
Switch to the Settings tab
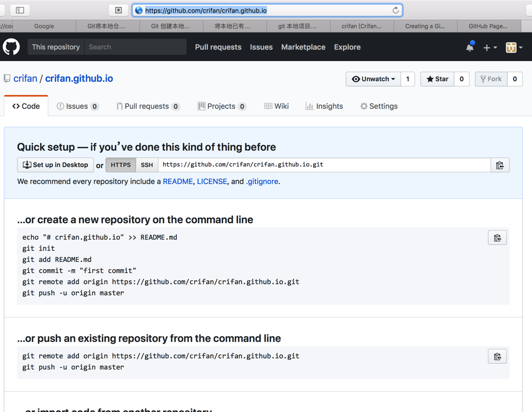point(379,106)
